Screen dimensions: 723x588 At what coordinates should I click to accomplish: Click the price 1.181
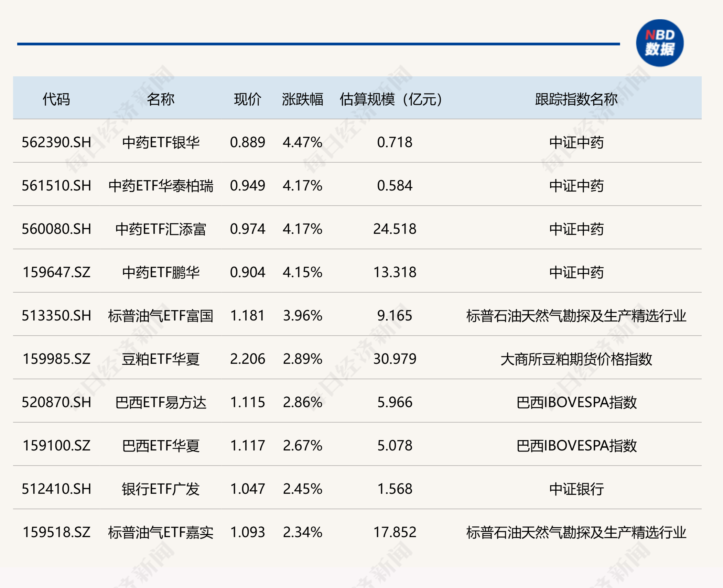248,316
